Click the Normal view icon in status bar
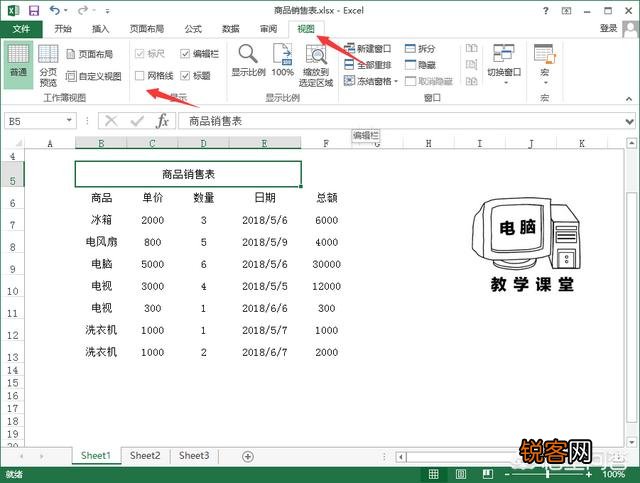640x483 pixels. [x=433, y=474]
